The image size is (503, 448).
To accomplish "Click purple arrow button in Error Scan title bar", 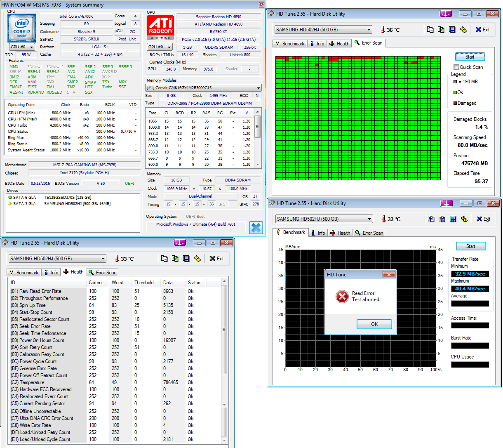I will [x=446, y=14].
